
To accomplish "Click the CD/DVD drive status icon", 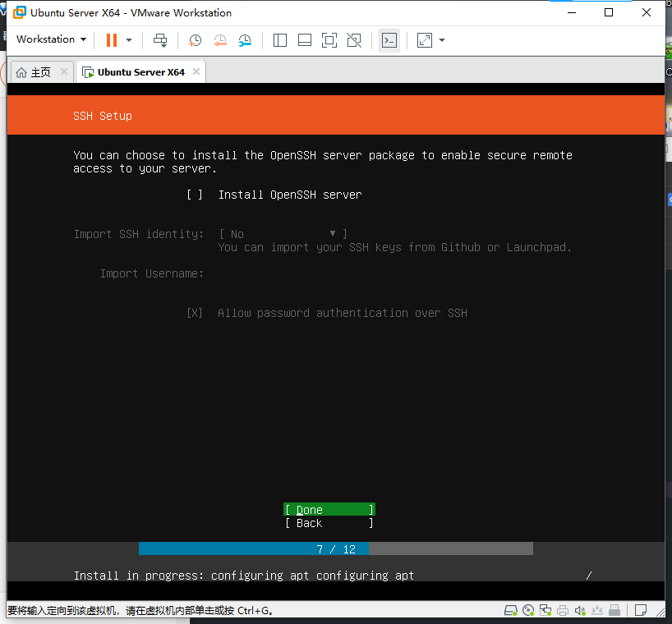I will 528,610.
